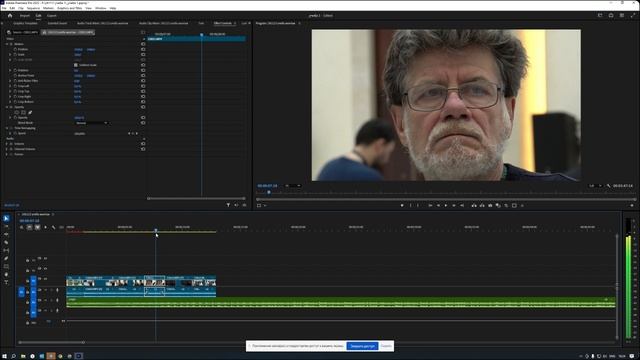Select the Ripple Edit tool
Image resolution: width=640 pixels, height=360 pixels.
pos(6,234)
